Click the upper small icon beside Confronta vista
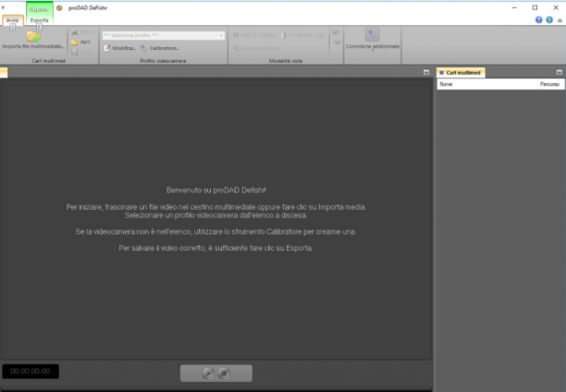This screenshot has width=566, height=392. click(x=336, y=32)
